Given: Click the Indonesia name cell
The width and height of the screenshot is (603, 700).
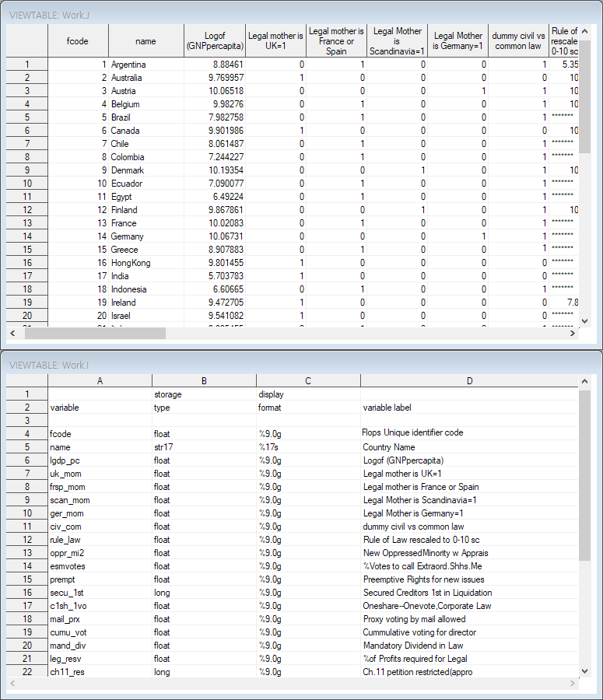Looking at the screenshot, I should pos(146,289).
